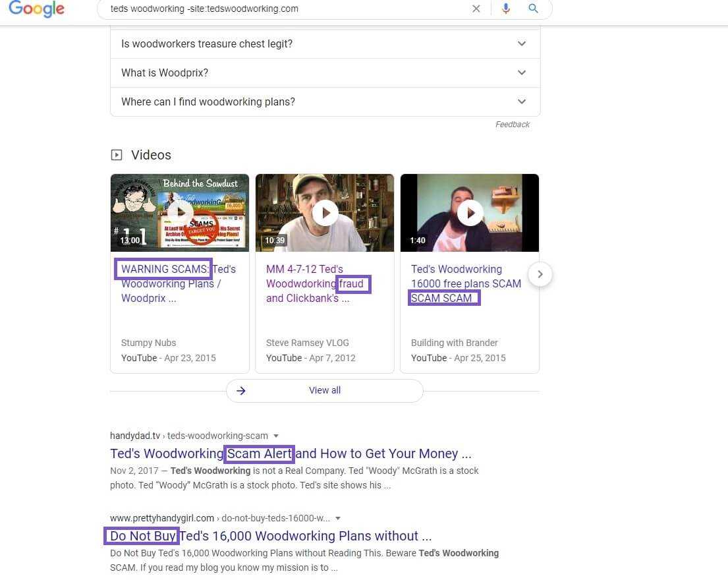Click the Google logo
This screenshot has width=728, height=582.
(37, 9)
